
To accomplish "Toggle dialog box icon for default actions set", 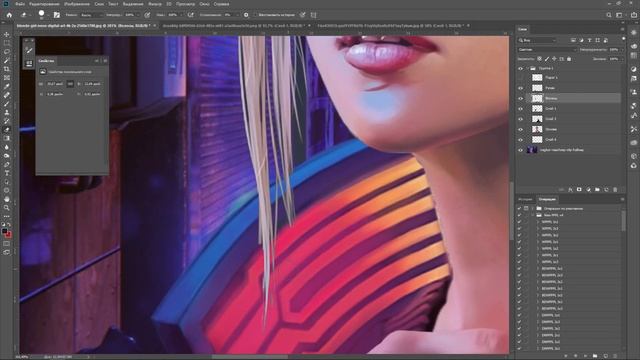I will pyautogui.click(x=526, y=209).
